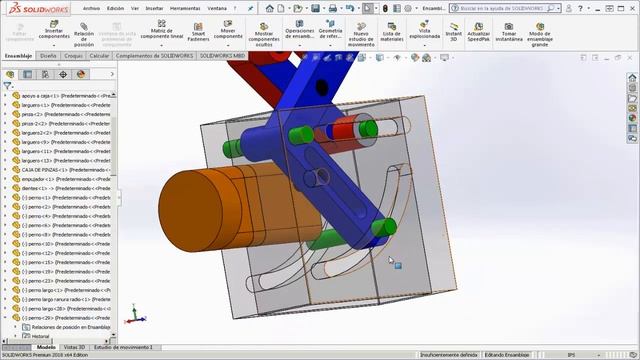Click the feature tree vertical scrollbar
640x360 pixels.
(113, 147)
